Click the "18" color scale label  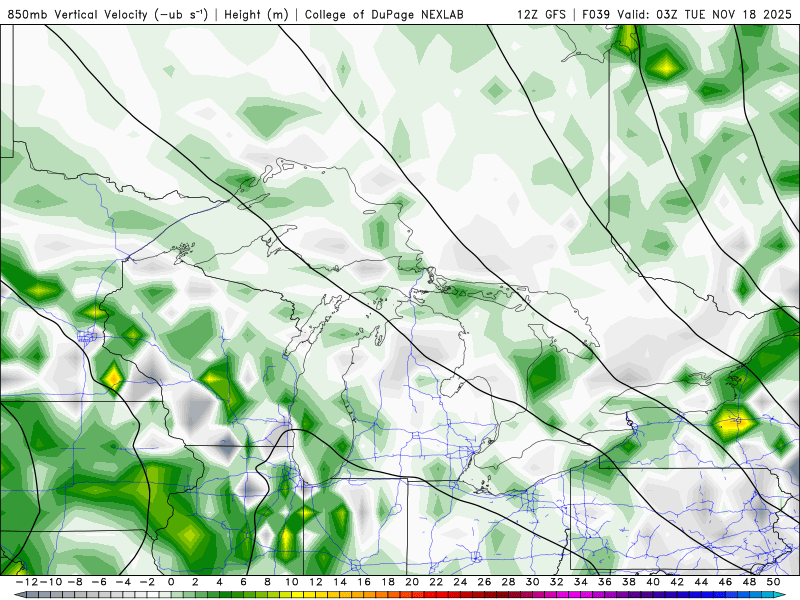388,582
